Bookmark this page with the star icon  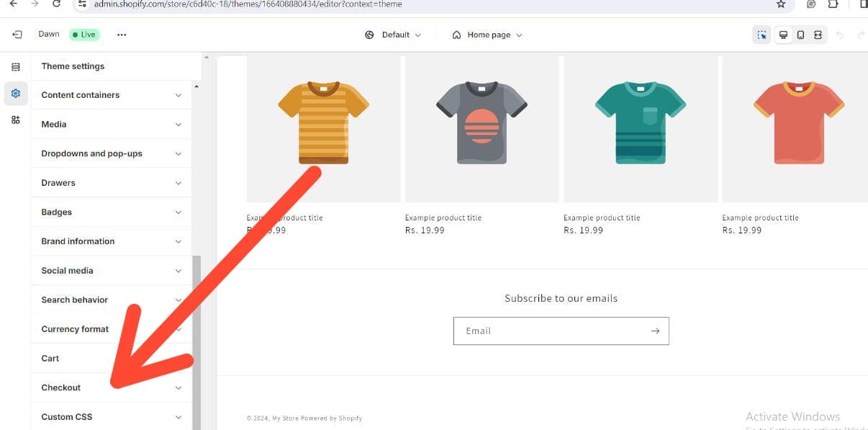781,4
